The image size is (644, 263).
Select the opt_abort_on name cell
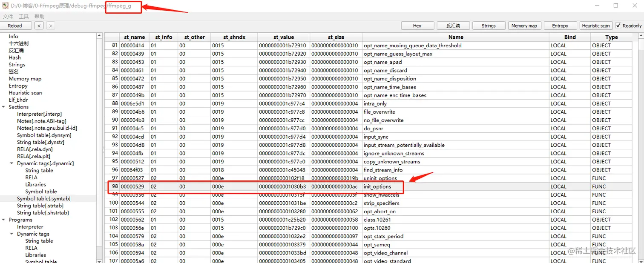pyautogui.click(x=456, y=212)
